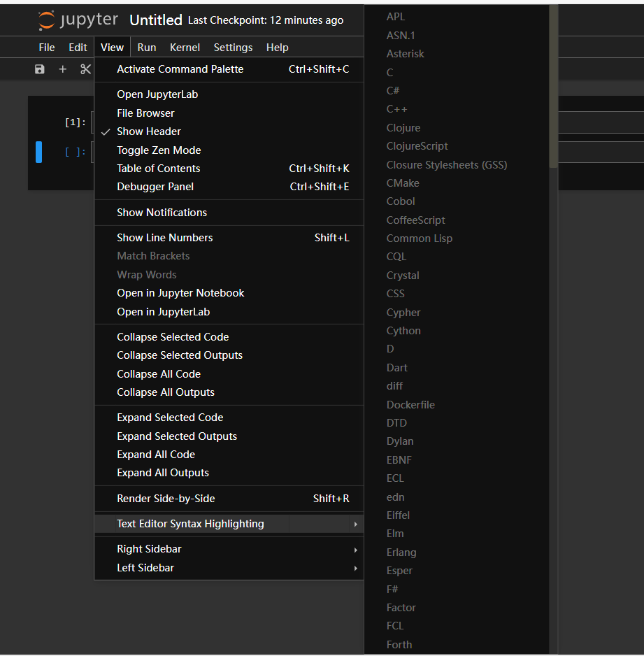Select Dockerfile from language list
The image size is (644, 656).
click(x=410, y=405)
